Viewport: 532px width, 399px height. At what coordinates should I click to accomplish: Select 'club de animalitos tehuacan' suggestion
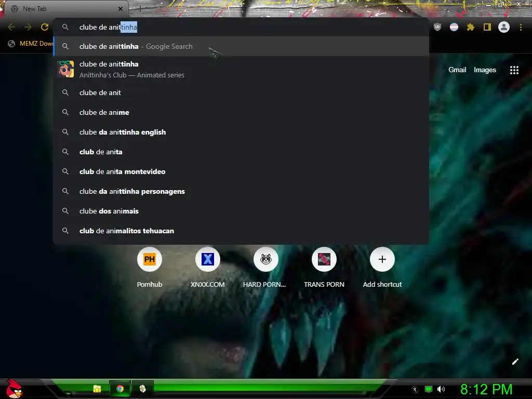click(241, 231)
